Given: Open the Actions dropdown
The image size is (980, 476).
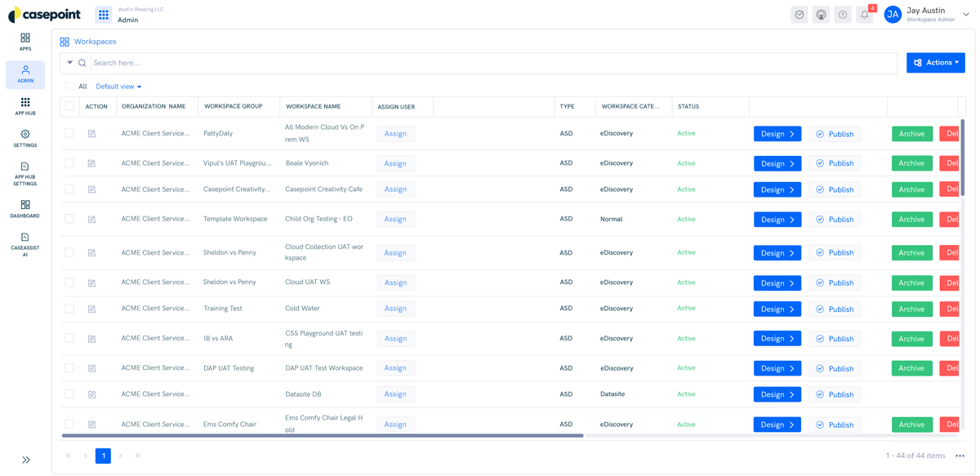Looking at the screenshot, I should pyautogui.click(x=935, y=62).
